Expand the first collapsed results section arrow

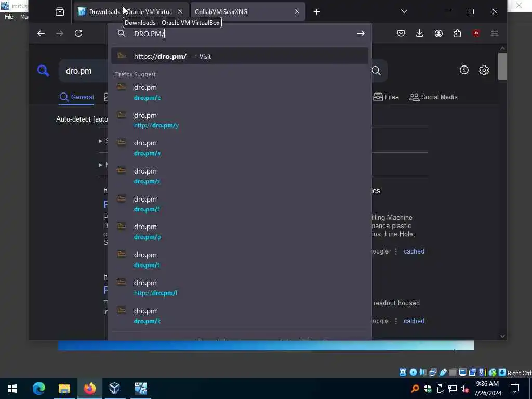[x=101, y=141]
